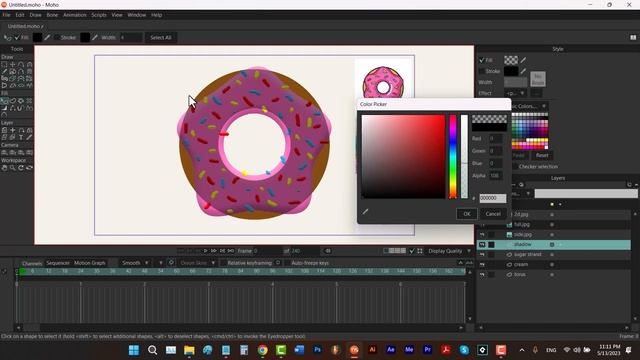Click the Reset button under the swatches
This screenshot has height=360, width=640.
click(542, 156)
